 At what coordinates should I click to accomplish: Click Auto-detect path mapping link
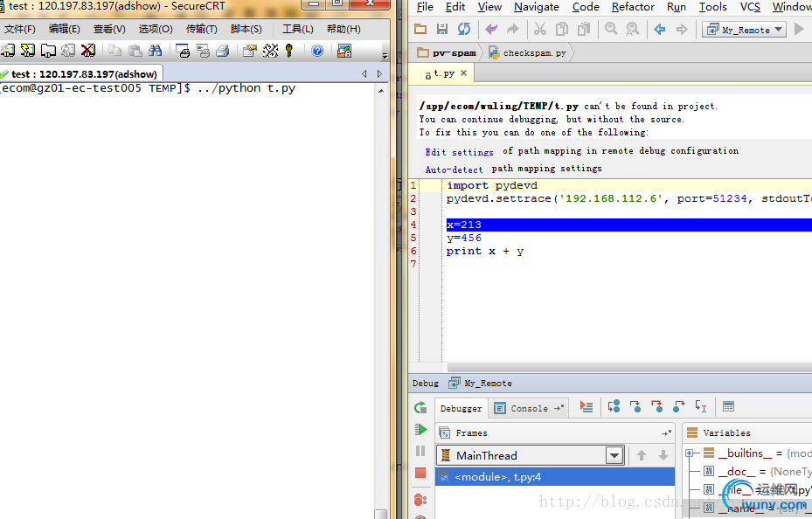point(454,170)
